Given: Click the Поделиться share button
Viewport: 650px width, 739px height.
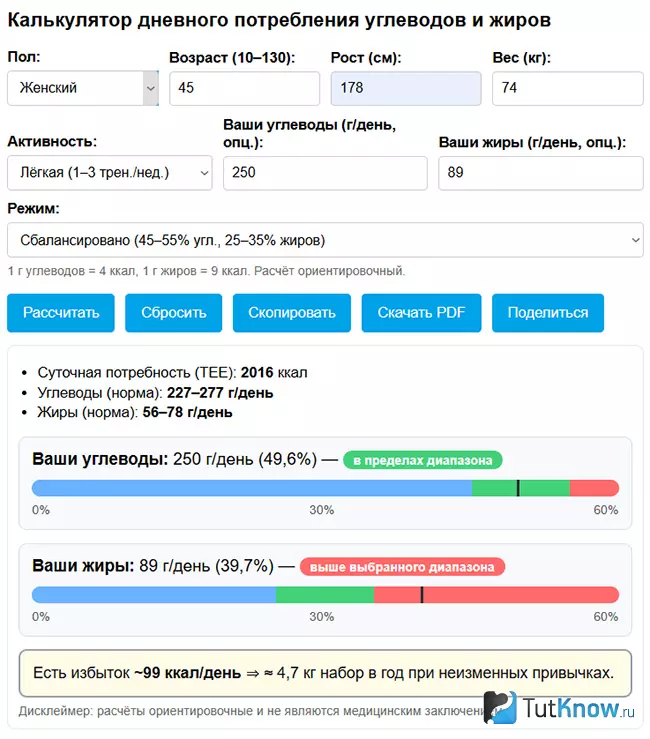Looking at the screenshot, I should [x=548, y=313].
